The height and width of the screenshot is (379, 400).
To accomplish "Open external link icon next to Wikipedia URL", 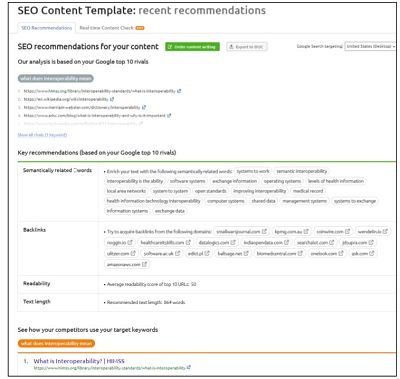I will pos(112,99).
